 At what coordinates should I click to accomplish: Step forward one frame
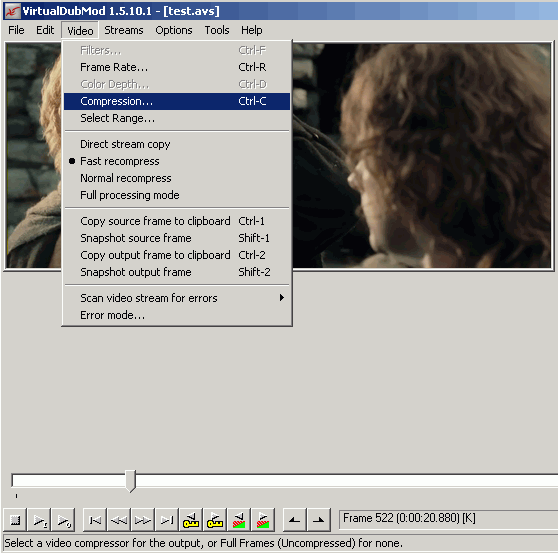[143, 520]
